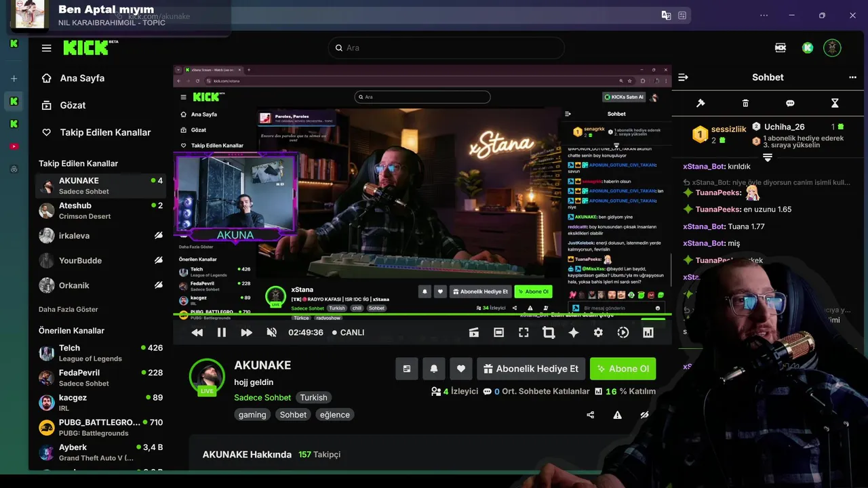Open the clip creation icon in player bar

[x=474, y=333]
